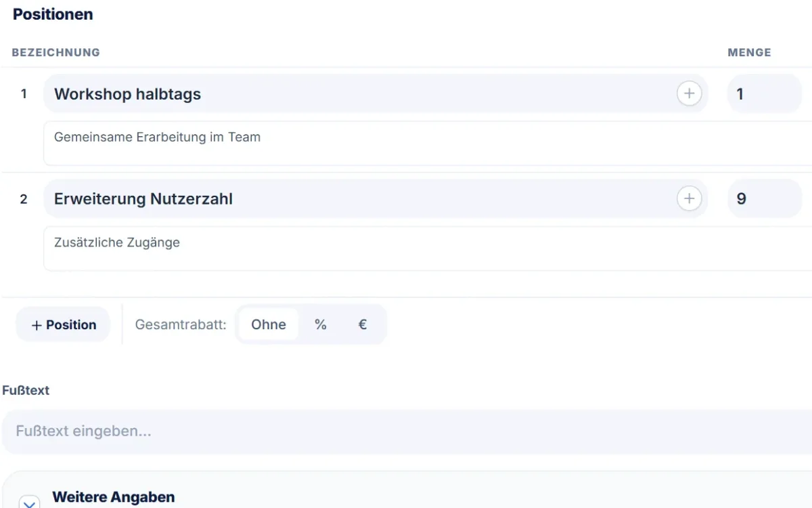Open the Weitere Angaben section heading
The width and height of the screenshot is (812, 508).
point(114,497)
